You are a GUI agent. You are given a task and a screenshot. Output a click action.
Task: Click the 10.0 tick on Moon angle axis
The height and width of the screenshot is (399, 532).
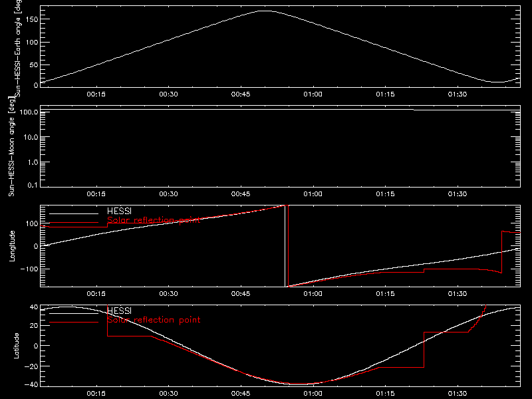pyautogui.click(x=31, y=137)
